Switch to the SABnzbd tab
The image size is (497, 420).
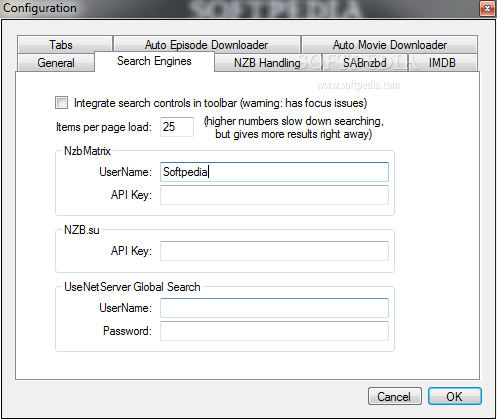(365, 63)
